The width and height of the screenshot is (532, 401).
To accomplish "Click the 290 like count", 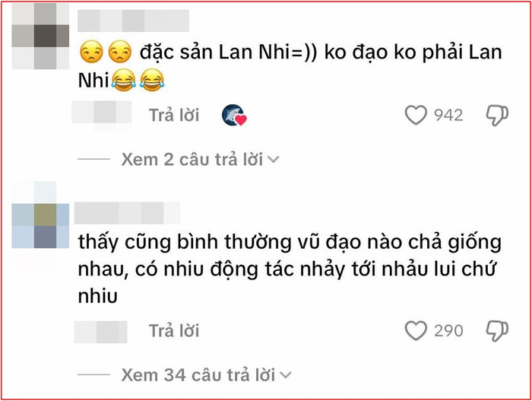I will tap(448, 331).
